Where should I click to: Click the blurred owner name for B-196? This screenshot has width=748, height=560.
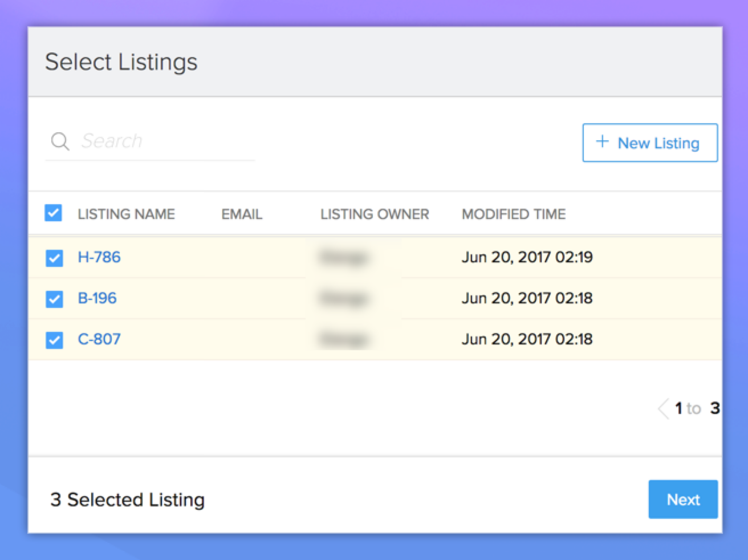point(344,298)
